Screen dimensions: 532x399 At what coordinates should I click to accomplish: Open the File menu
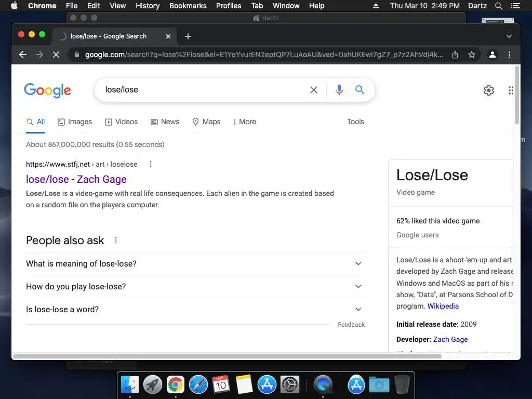(x=72, y=6)
